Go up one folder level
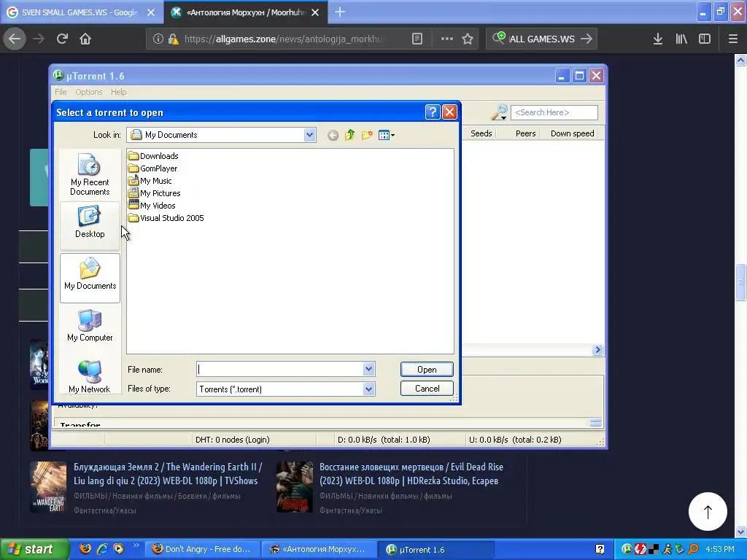The image size is (747, 560). (349, 135)
